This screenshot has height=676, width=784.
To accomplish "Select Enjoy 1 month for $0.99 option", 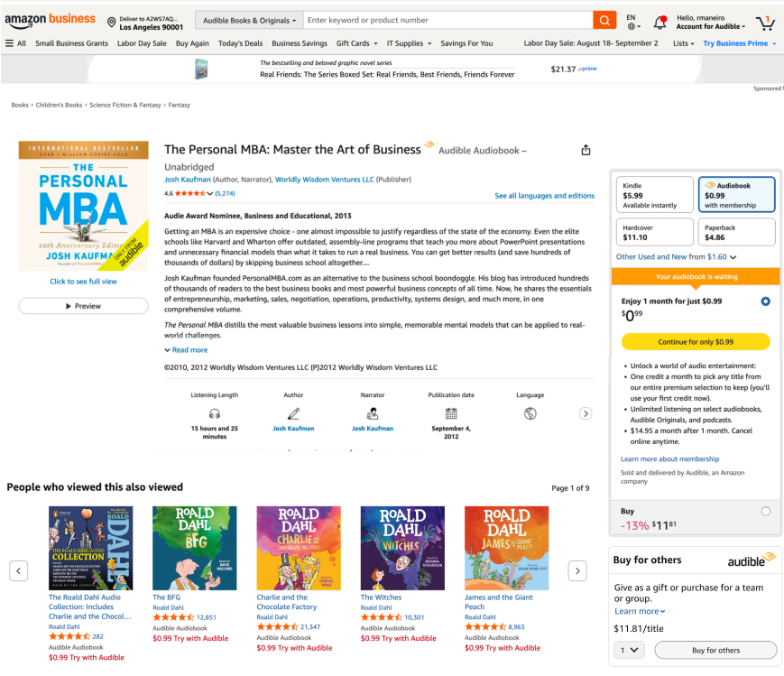I will [765, 301].
